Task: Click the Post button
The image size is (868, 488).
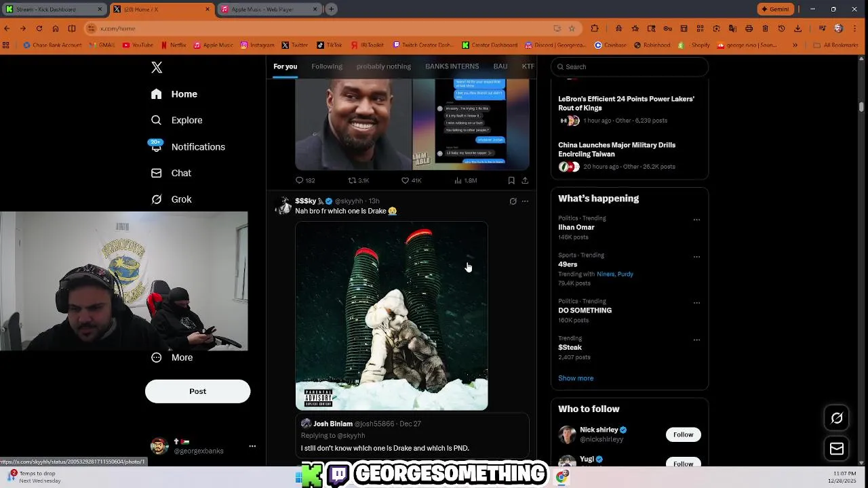Action: 197,391
